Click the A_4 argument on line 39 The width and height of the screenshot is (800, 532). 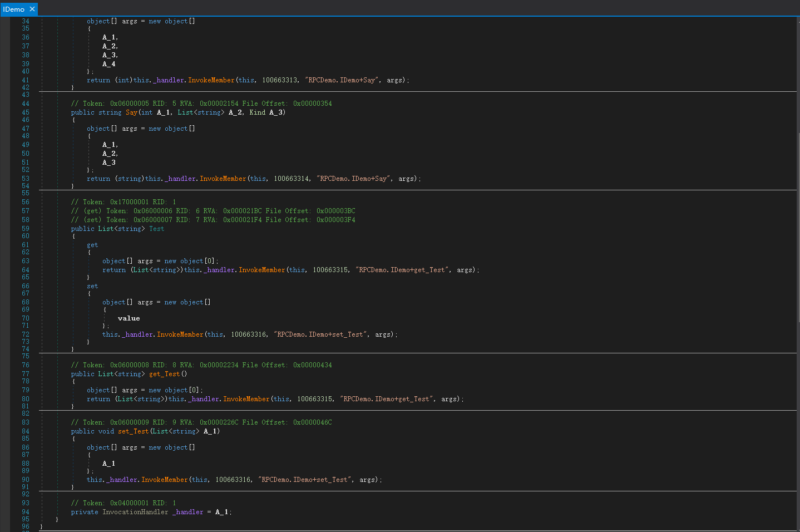(x=109, y=64)
